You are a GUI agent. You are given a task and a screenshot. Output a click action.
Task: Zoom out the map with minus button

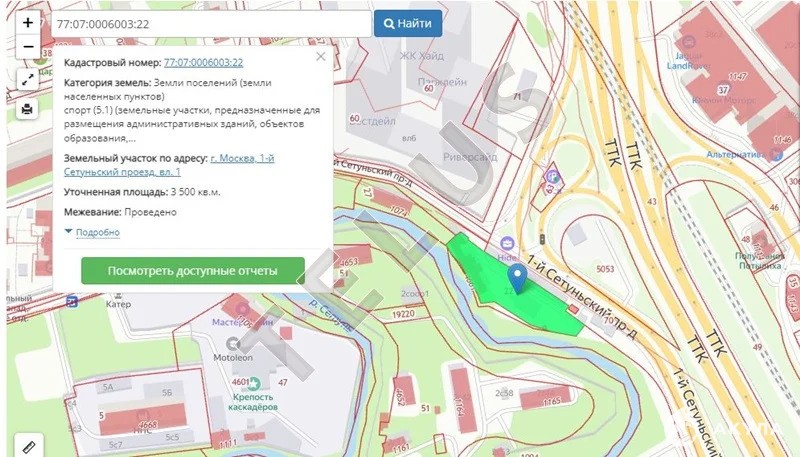coord(28,46)
